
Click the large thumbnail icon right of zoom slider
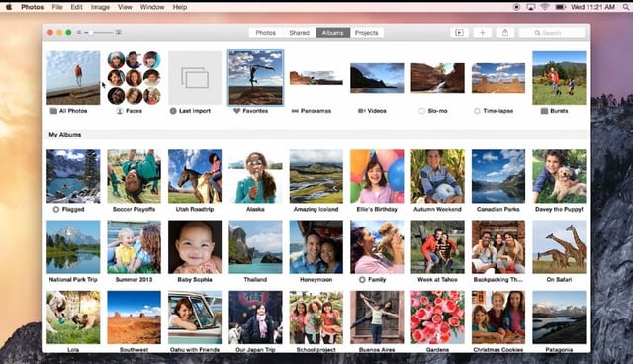click(x=118, y=32)
